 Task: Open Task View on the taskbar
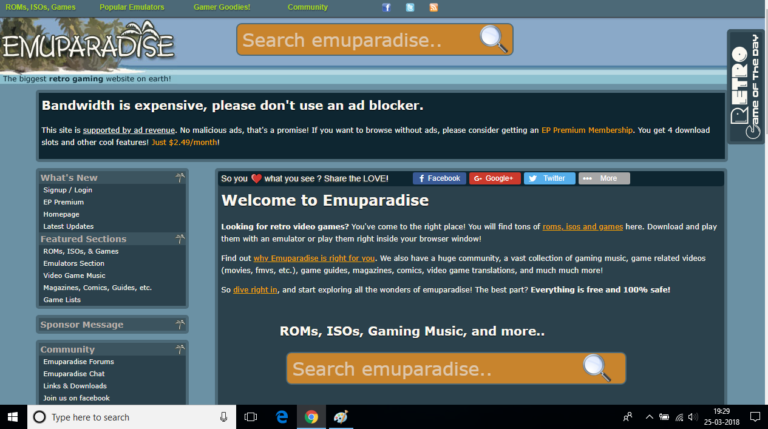click(x=251, y=417)
